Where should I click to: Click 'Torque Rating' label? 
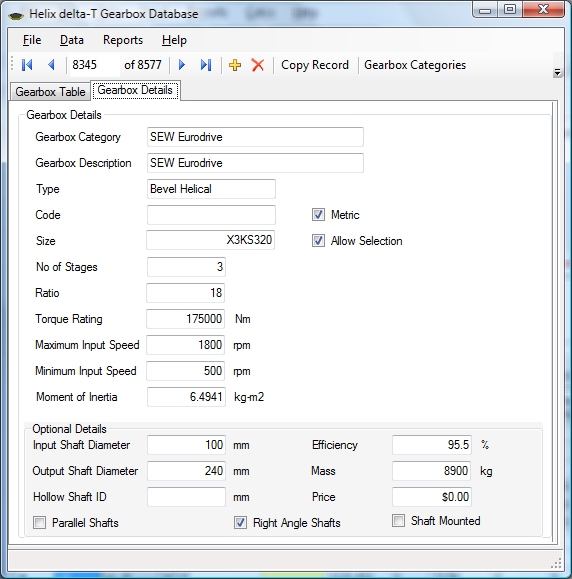coord(69,319)
